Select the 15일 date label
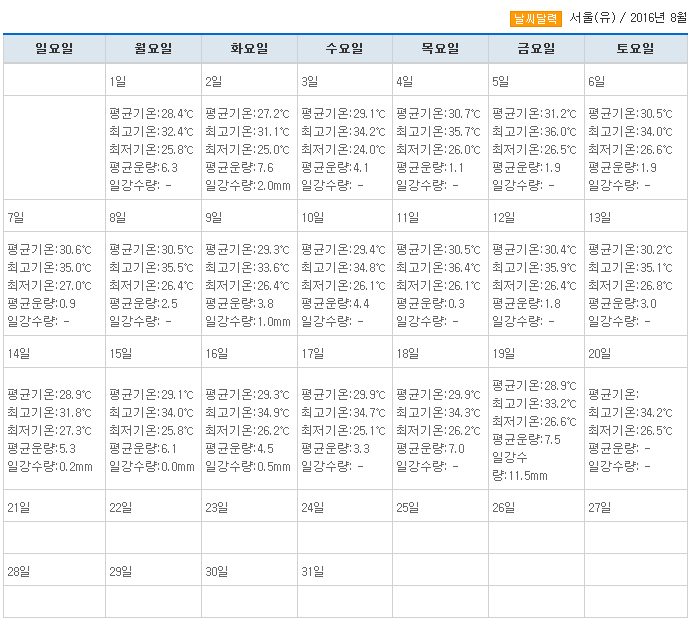Viewport: 690px width, 625px height. (120, 353)
